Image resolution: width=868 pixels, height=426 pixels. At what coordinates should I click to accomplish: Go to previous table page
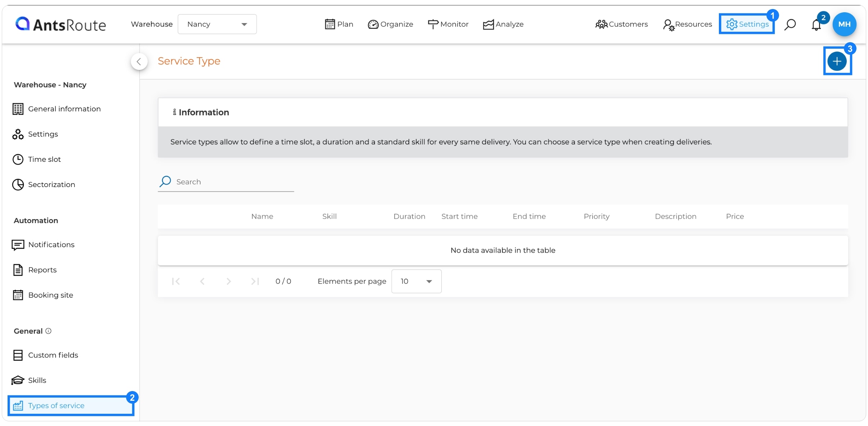[202, 281]
